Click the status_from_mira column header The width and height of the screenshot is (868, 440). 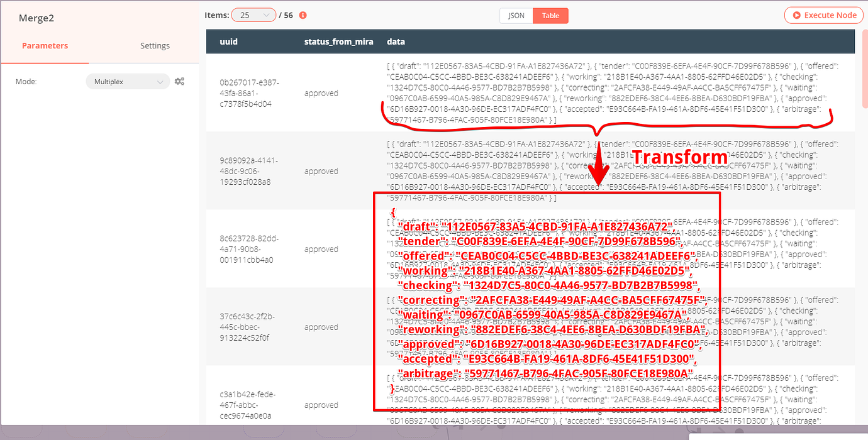point(338,41)
